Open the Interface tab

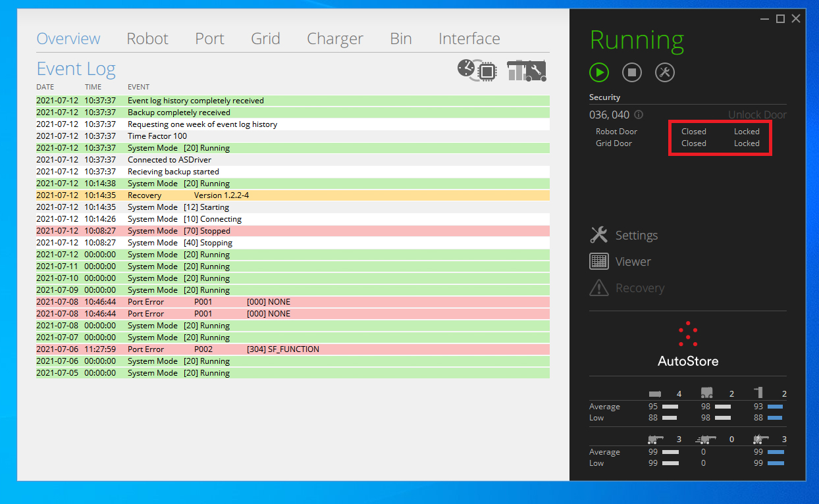click(469, 39)
